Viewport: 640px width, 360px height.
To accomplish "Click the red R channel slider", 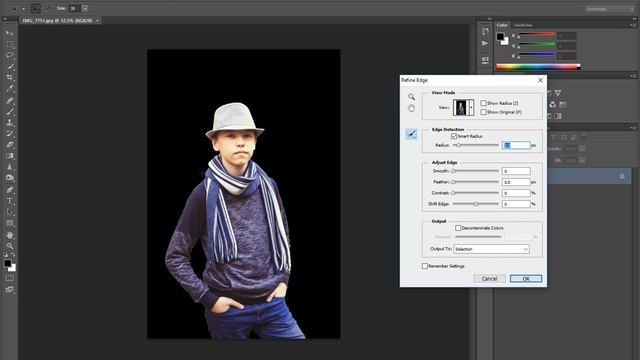I will tap(537, 35).
